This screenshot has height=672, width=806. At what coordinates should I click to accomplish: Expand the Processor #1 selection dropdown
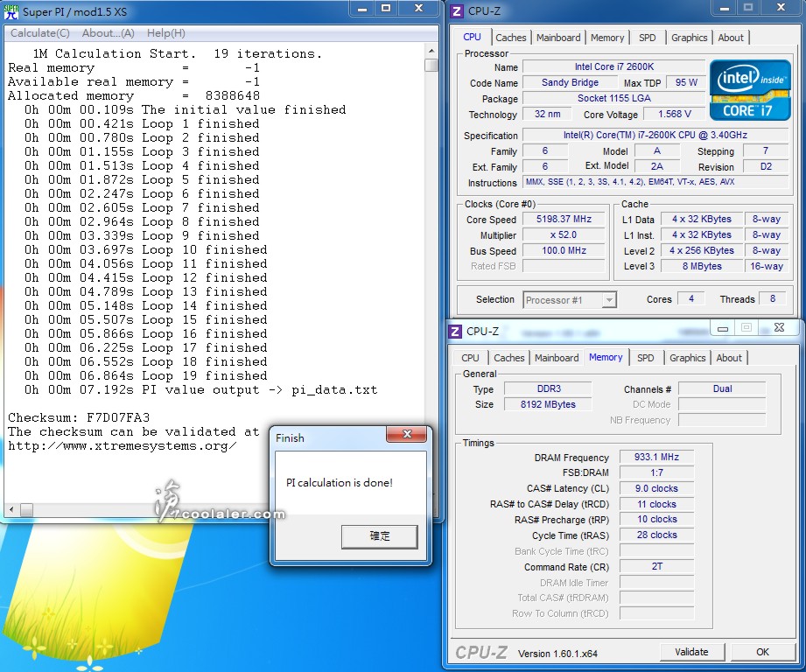(608, 300)
